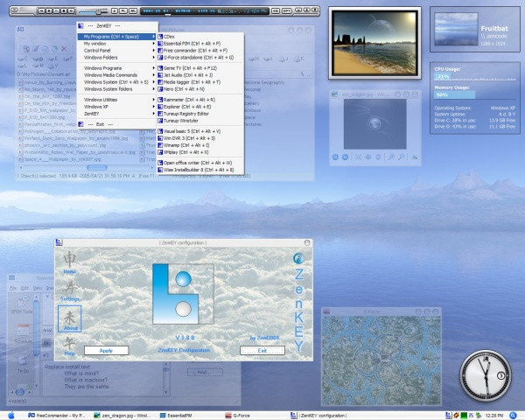Launch Explorer (Ctrl + Alt + E)

tap(199, 107)
